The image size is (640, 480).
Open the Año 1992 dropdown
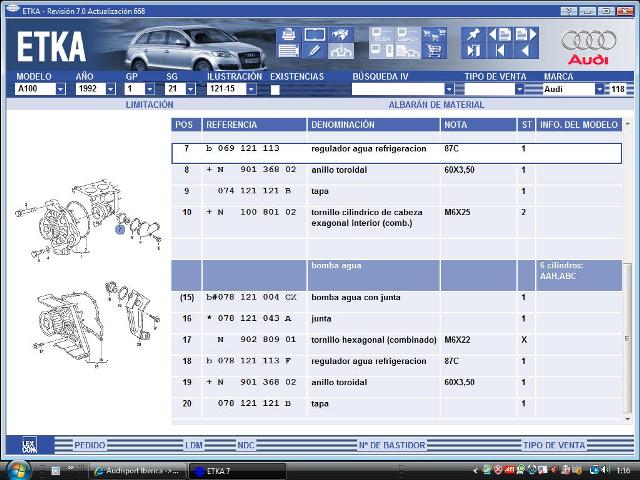(x=111, y=89)
